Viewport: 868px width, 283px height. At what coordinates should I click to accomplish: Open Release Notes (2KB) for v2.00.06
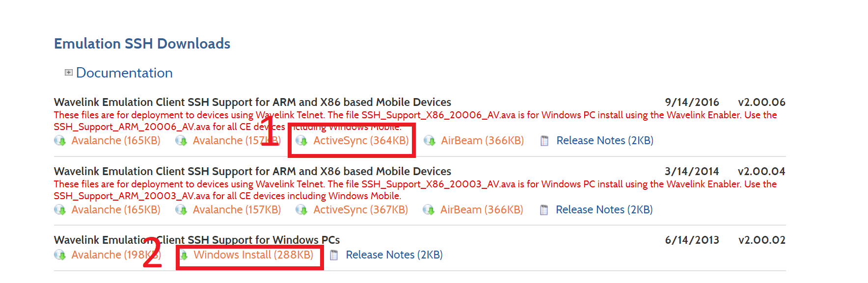coord(605,141)
